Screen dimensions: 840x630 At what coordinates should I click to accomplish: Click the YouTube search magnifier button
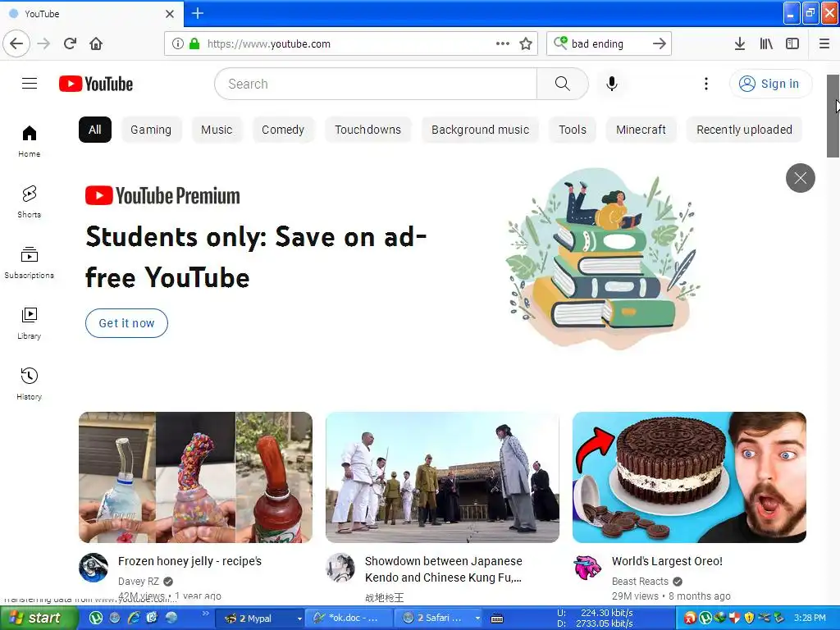pos(562,84)
